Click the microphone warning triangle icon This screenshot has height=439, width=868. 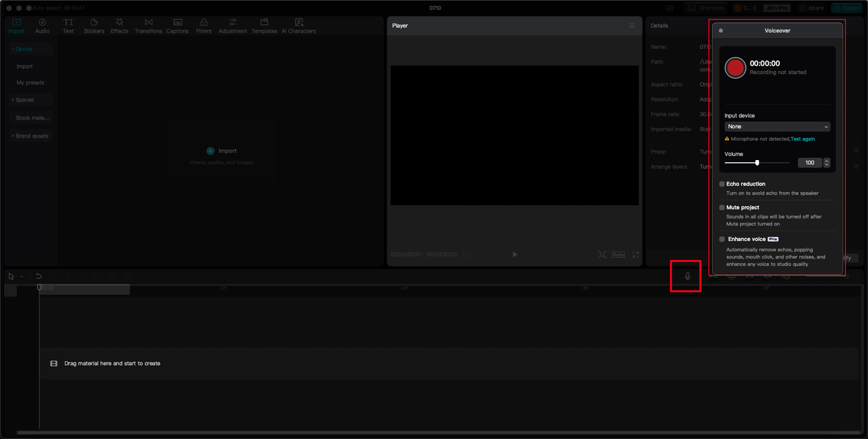click(x=727, y=139)
